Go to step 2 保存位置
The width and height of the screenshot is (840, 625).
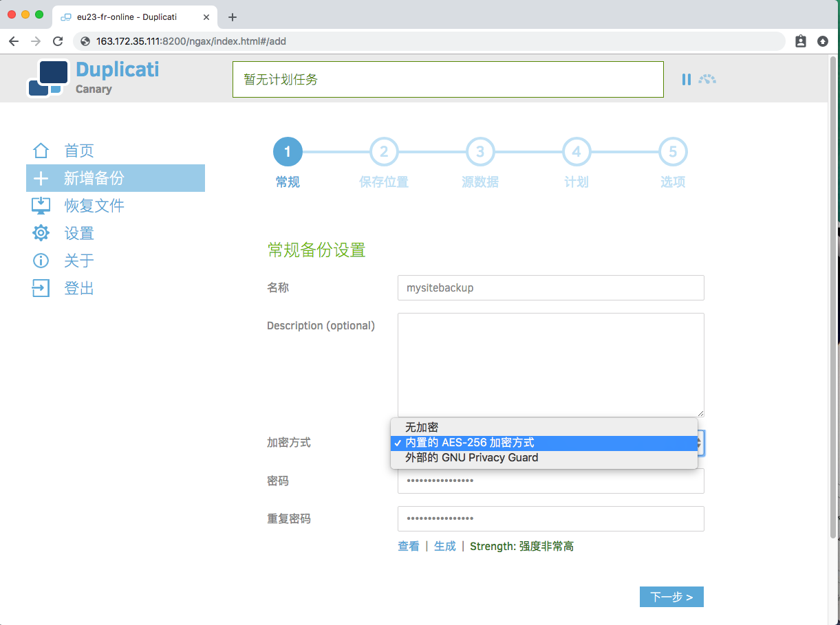384,153
